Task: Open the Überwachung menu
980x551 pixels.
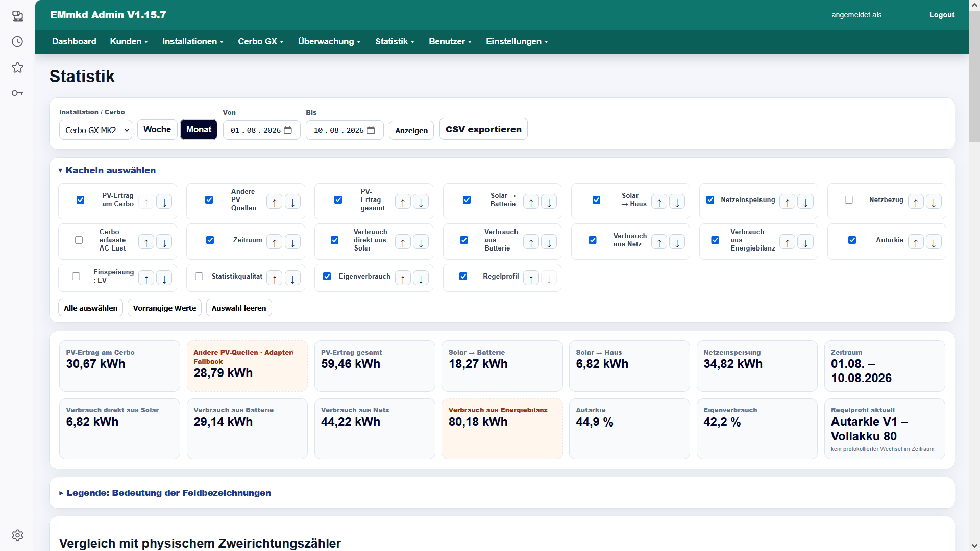Action: [x=329, y=41]
